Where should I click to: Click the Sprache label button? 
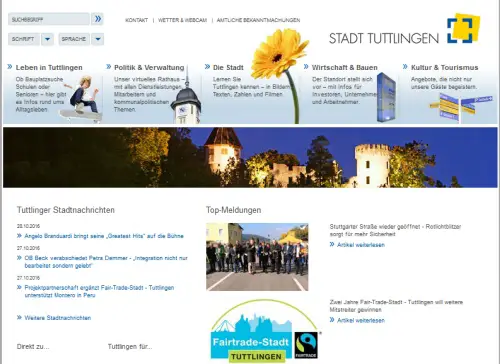[74, 39]
